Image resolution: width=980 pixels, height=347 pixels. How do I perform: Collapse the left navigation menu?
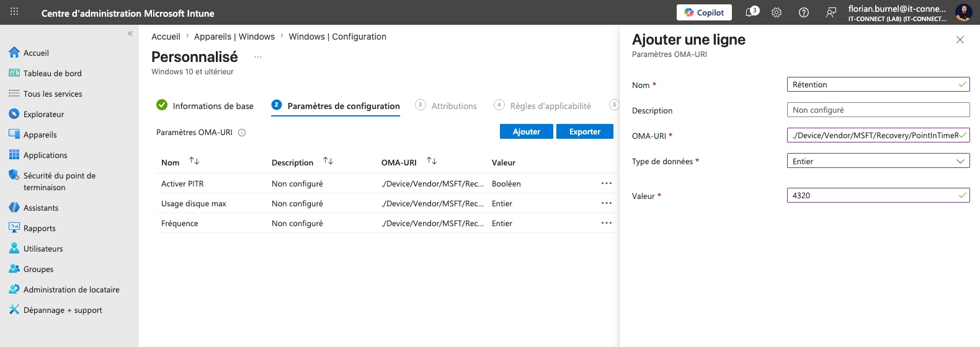pyautogui.click(x=130, y=33)
